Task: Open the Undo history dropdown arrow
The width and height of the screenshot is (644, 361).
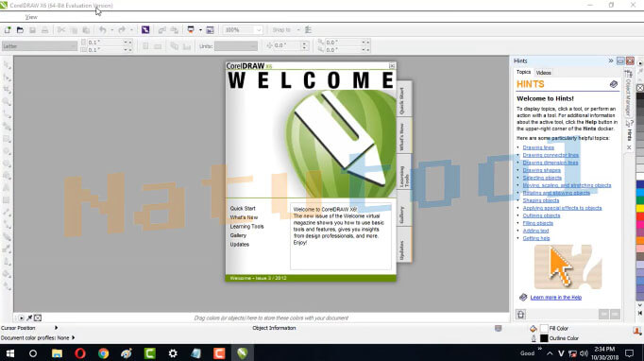Action: [x=111, y=30]
